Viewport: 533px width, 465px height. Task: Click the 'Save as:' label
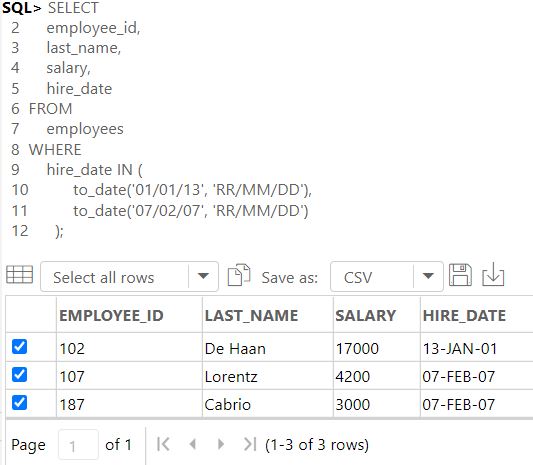click(x=290, y=278)
